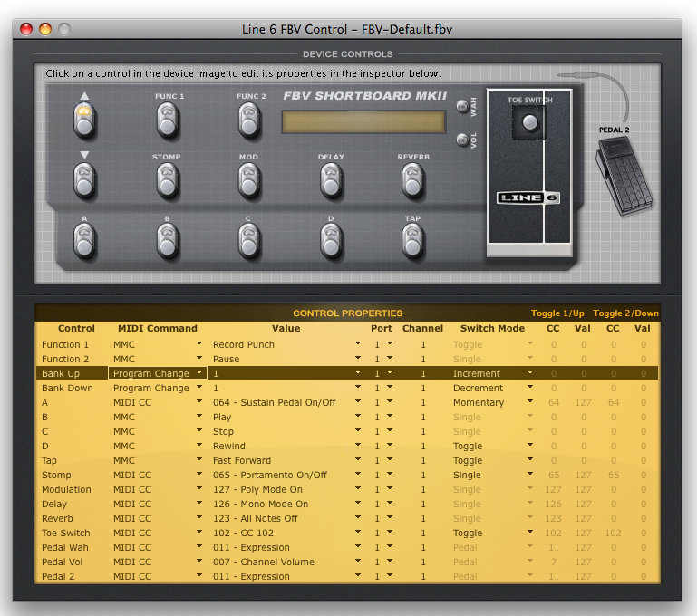Viewport: 697px width, 616px height.
Task: Select the FUNC 2 footswitch
Action: 249,120
